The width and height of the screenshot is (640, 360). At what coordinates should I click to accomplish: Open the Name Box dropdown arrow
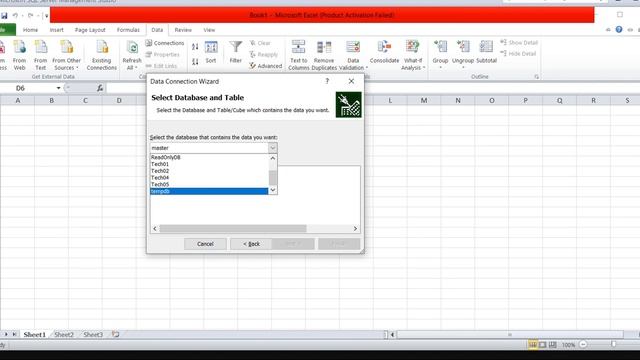click(58, 88)
